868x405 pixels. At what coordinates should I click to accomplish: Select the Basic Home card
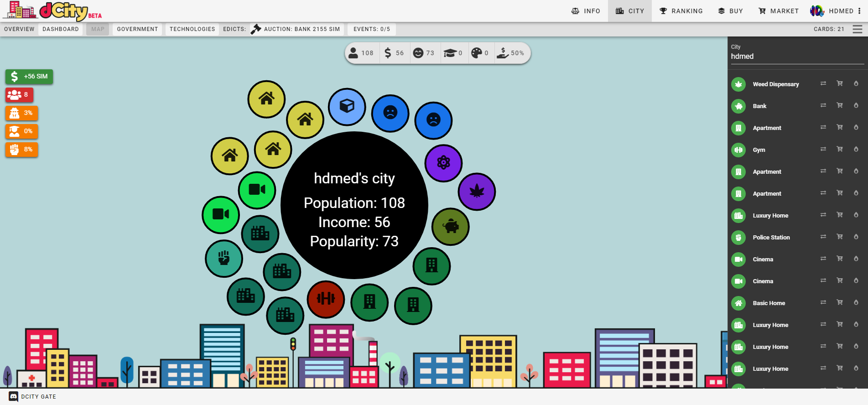(x=769, y=303)
